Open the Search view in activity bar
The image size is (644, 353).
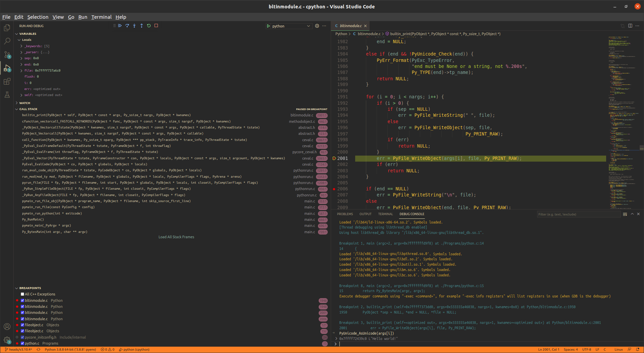point(7,41)
